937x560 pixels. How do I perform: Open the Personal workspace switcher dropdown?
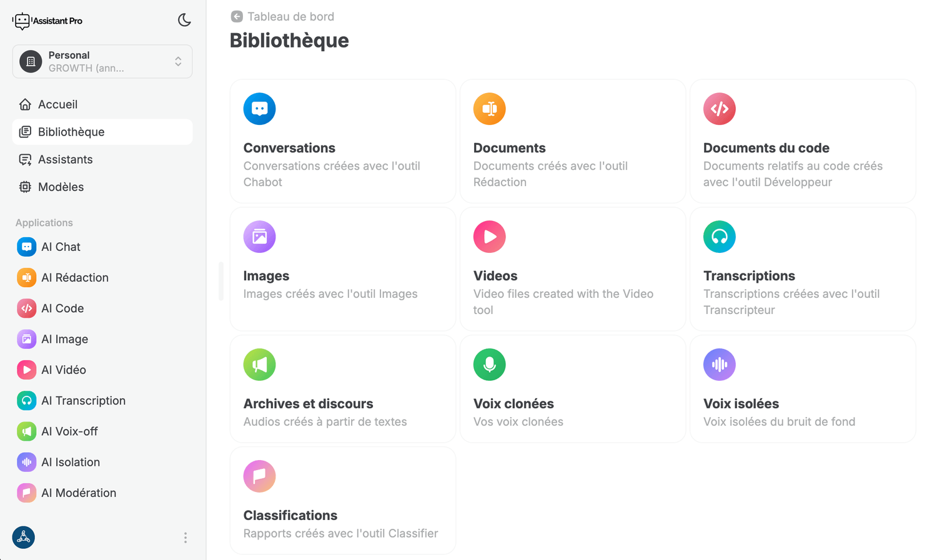(x=102, y=61)
